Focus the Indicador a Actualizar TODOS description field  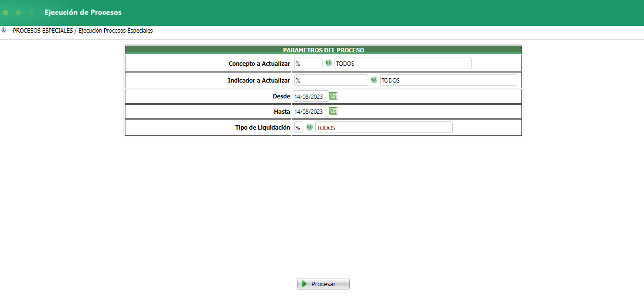[x=448, y=80]
